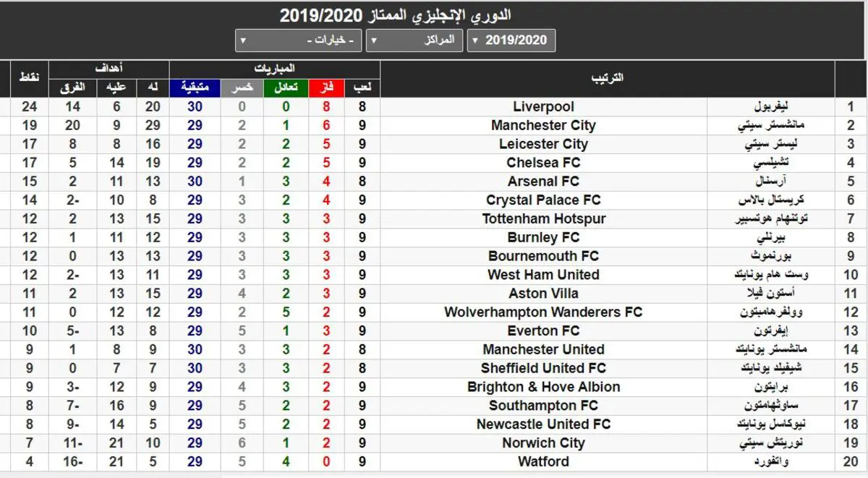Open Tottenham Hotspur team page

pyautogui.click(x=543, y=219)
